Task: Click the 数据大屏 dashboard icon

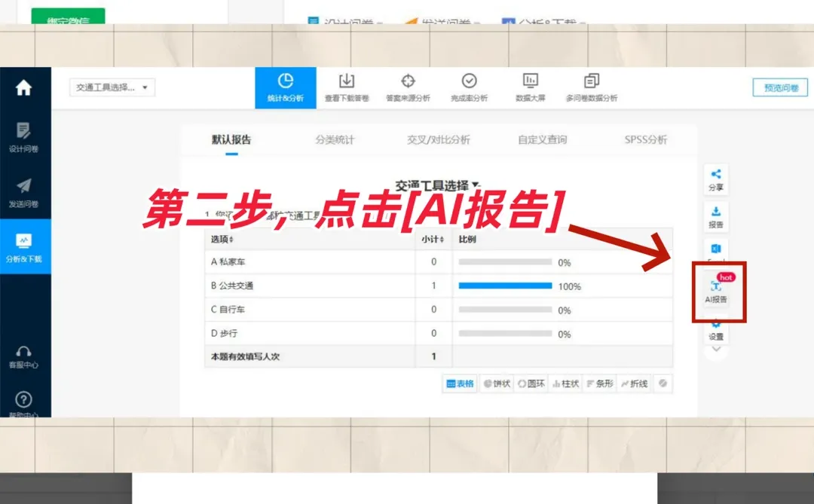Action: pos(531,87)
